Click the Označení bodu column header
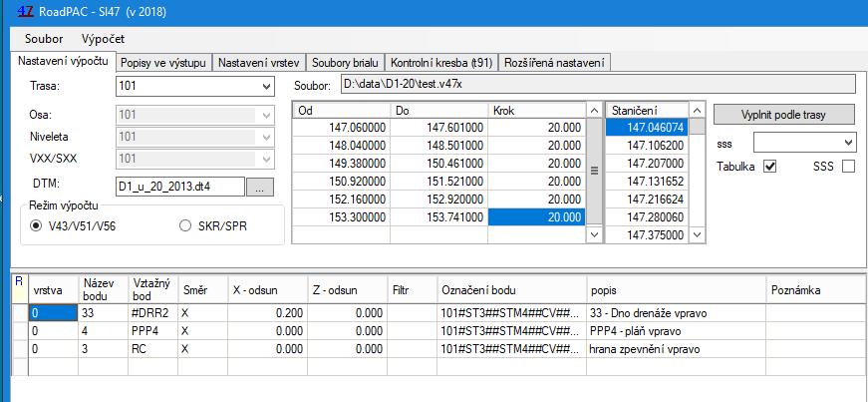 (511, 289)
